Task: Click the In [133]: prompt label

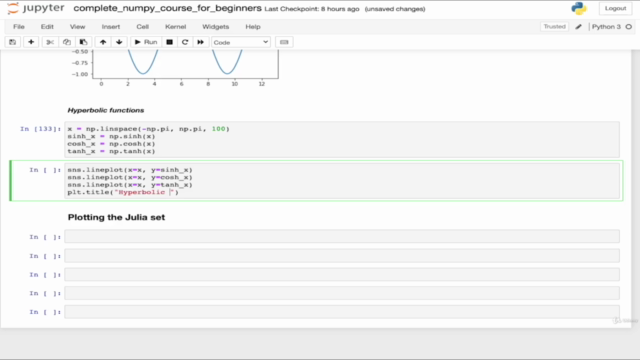Action: pyautogui.click(x=40, y=129)
